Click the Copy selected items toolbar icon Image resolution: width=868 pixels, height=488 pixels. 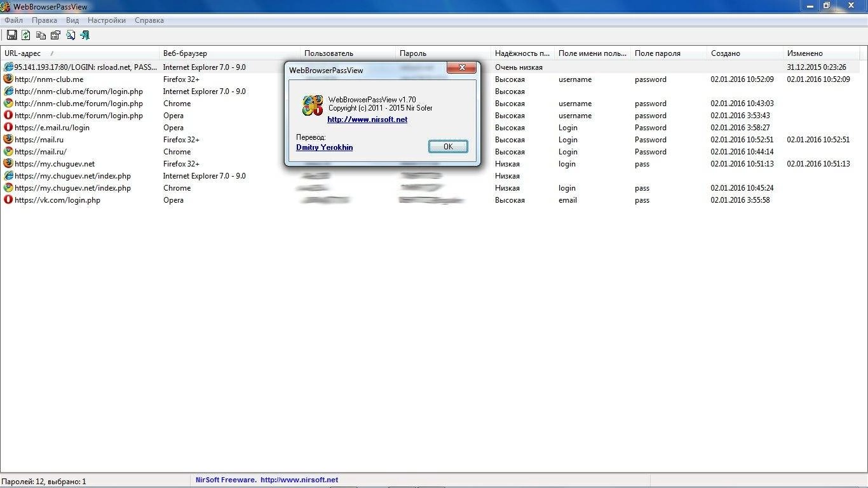41,36
